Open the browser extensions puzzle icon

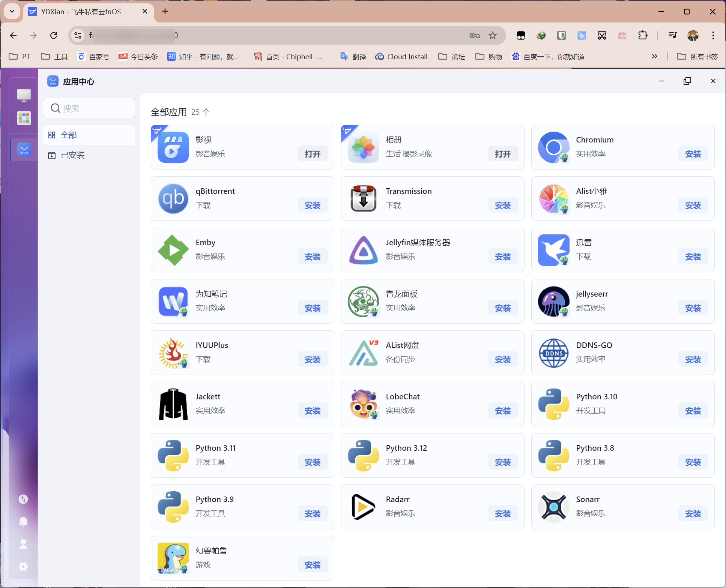pyautogui.click(x=643, y=35)
